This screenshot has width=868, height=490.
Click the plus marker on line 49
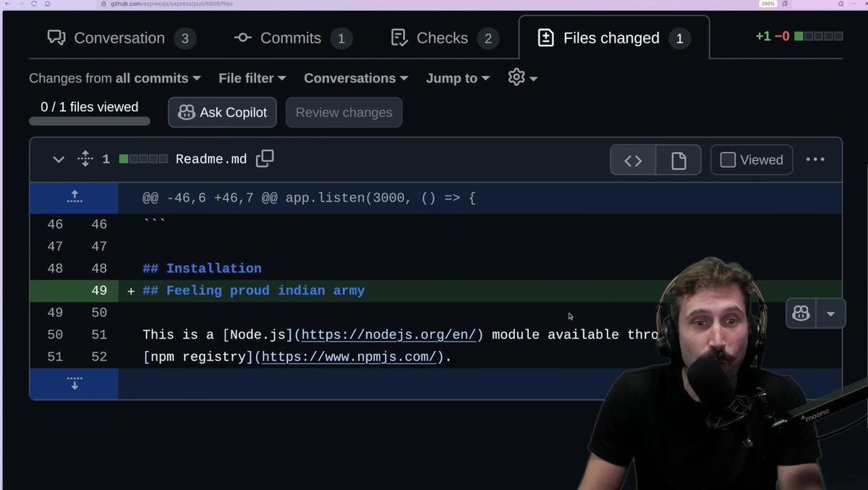[131, 291]
